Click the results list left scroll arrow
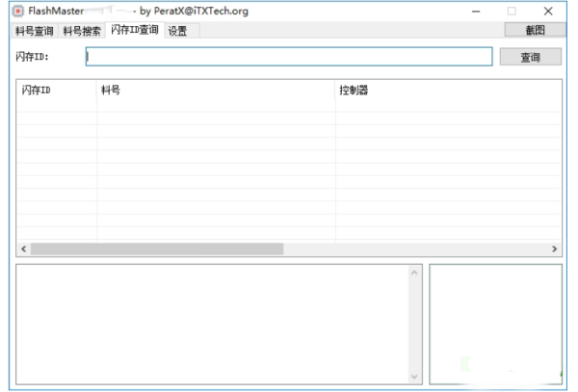This screenshot has width=578, height=392. click(22, 248)
